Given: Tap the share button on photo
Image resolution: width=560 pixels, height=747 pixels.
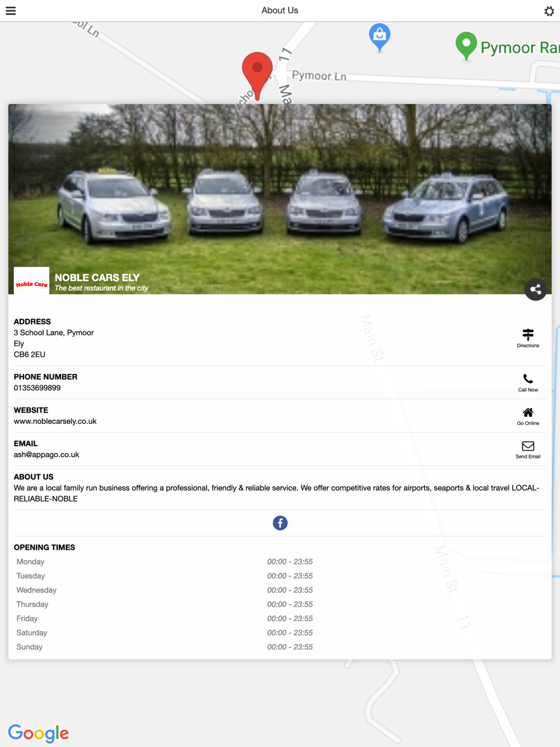Looking at the screenshot, I should coord(535,290).
